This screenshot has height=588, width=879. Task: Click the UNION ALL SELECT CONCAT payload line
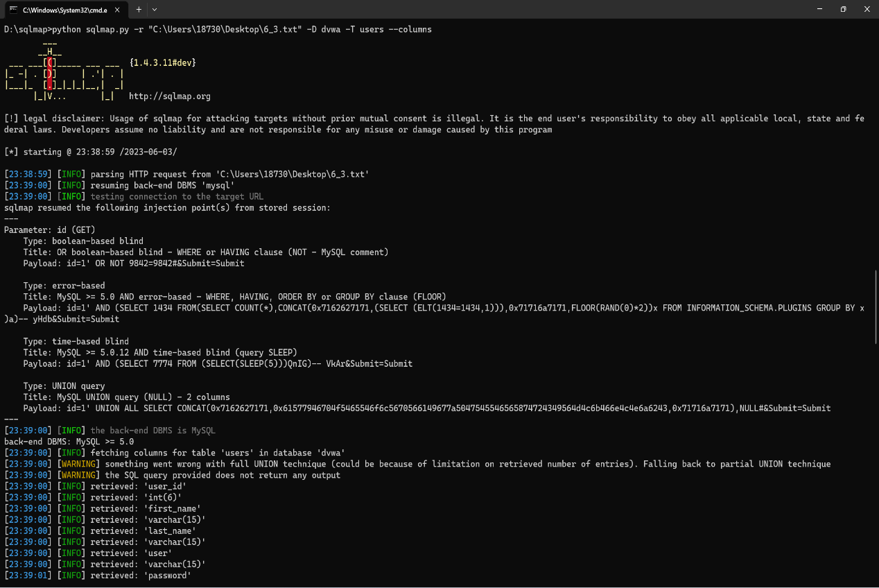tap(427, 408)
